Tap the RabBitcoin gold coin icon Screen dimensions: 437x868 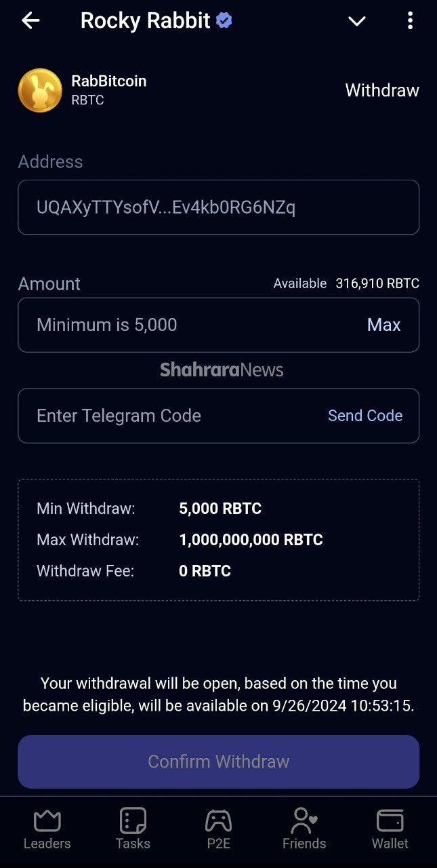pos(40,90)
